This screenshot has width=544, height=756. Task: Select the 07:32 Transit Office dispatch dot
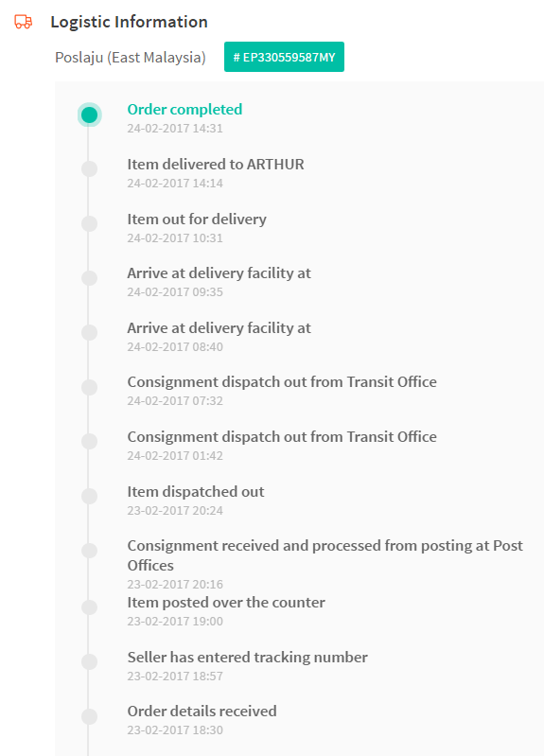tap(89, 387)
